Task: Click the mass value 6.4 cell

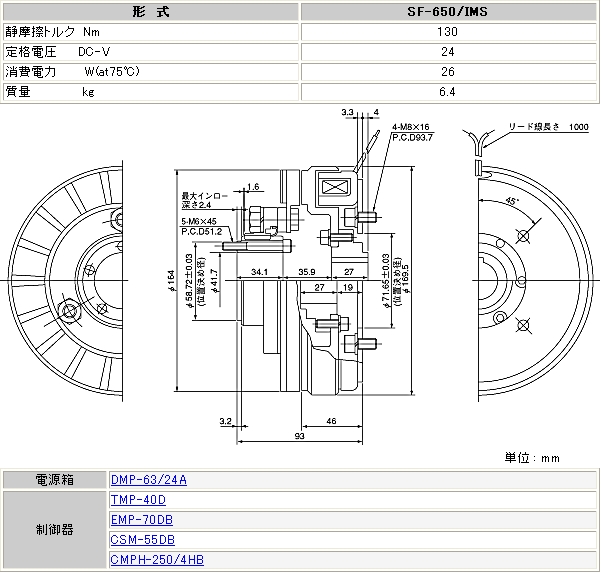Action: [x=447, y=92]
